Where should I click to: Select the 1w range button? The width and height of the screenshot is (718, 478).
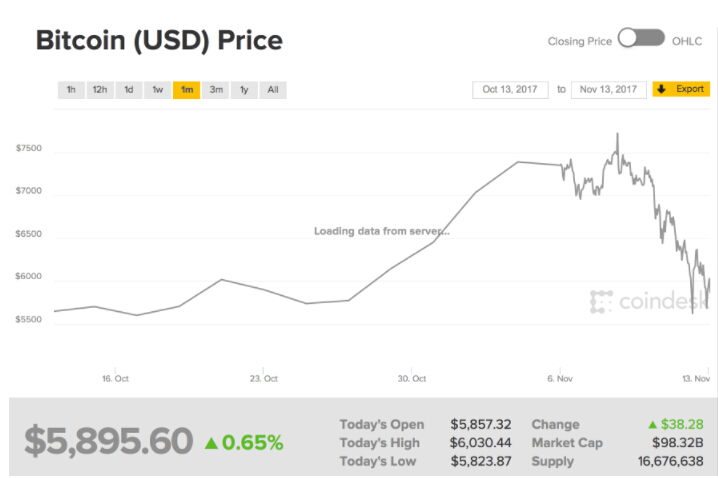click(x=158, y=90)
